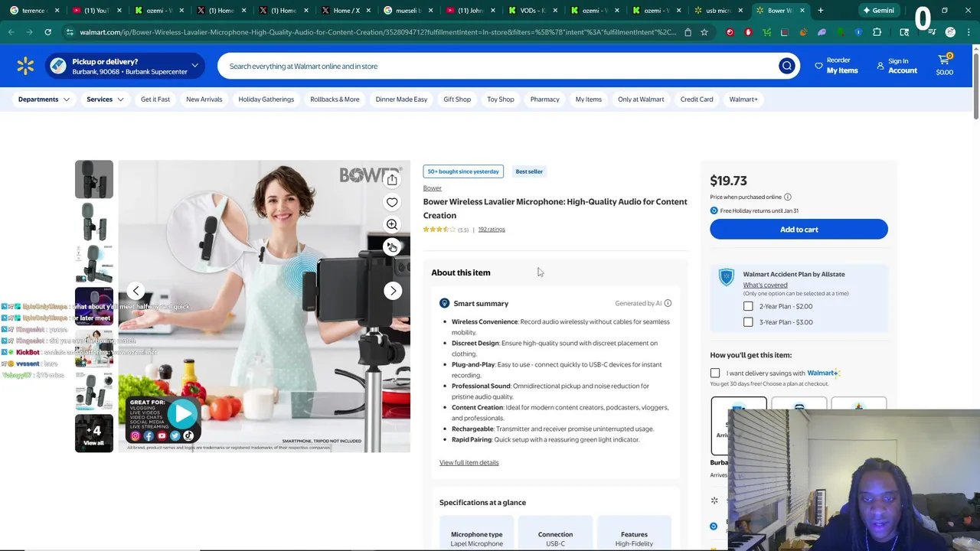Open Chrome three-dot menu
Screen dimensions: 980x551
pos(969,32)
